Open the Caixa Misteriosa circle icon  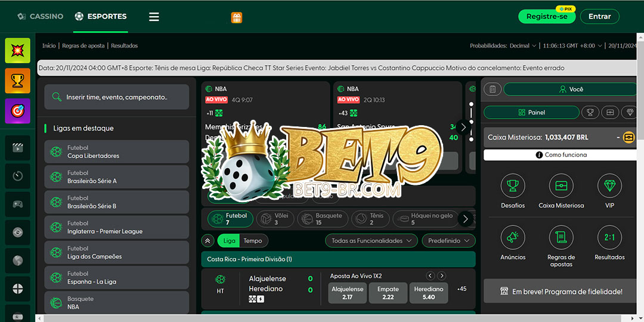[x=561, y=185]
